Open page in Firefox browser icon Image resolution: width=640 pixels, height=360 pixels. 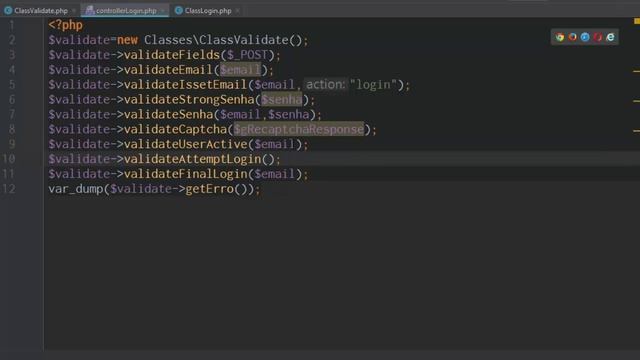click(572, 37)
